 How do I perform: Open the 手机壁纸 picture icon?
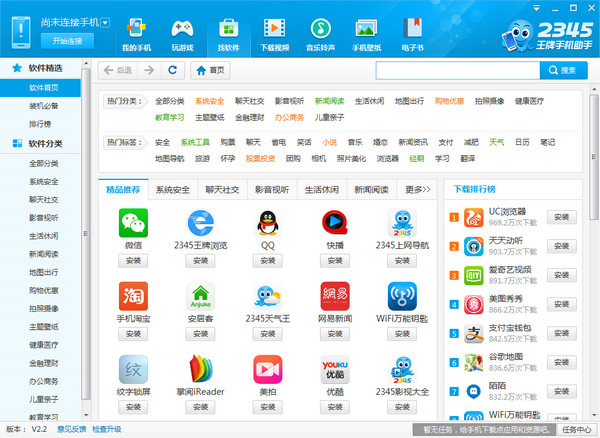[x=366, y=28]
